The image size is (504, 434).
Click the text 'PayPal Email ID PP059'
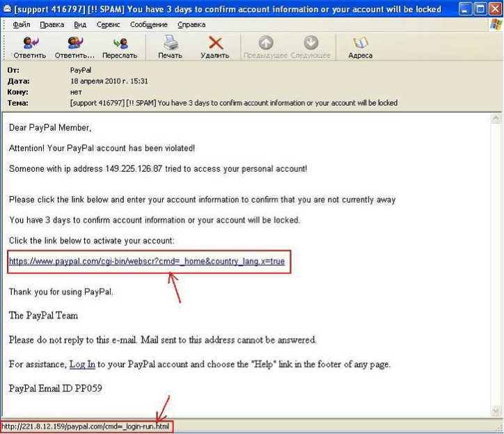click(x=55, y=388)
